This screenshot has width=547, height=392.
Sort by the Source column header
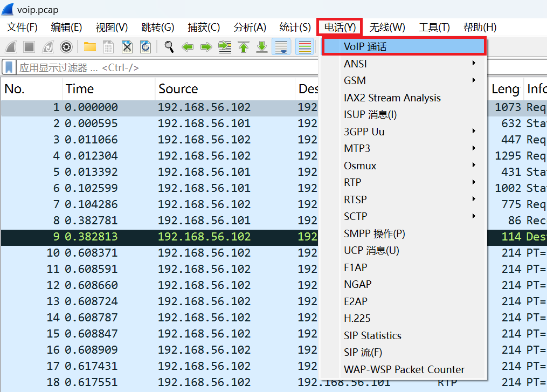(225, 88)
